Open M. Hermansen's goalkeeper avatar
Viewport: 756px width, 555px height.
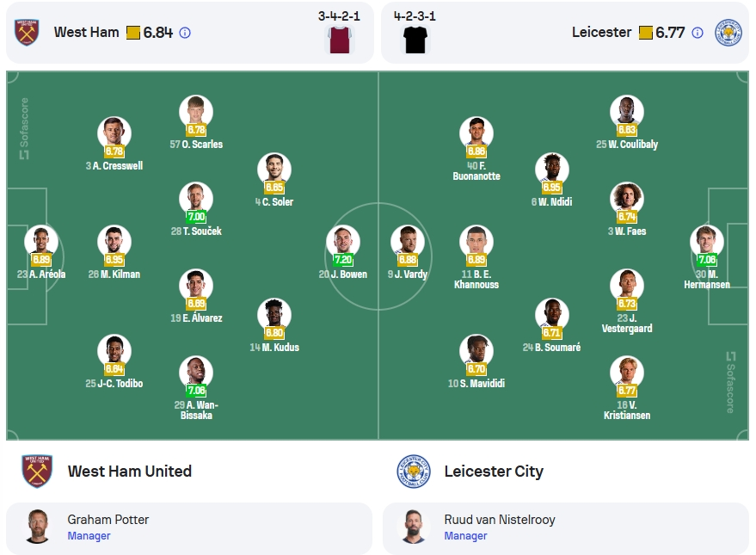point(707,242)
